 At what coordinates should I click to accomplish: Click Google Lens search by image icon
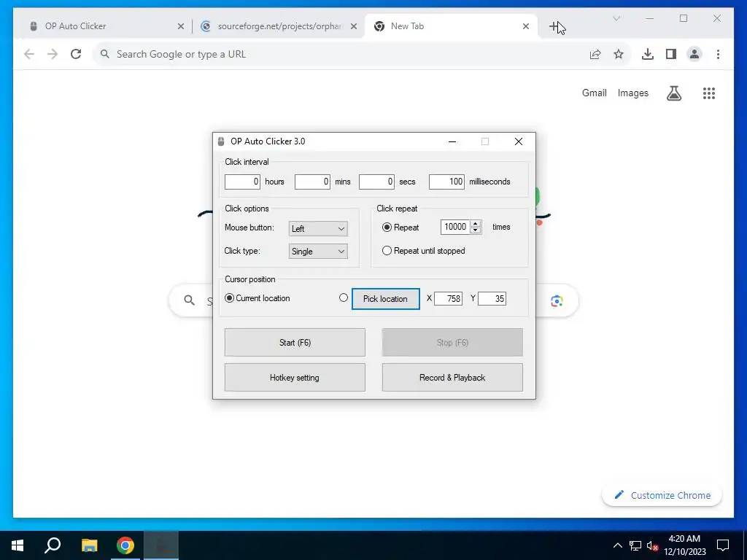pyautogui.click(x=557, y=301)
